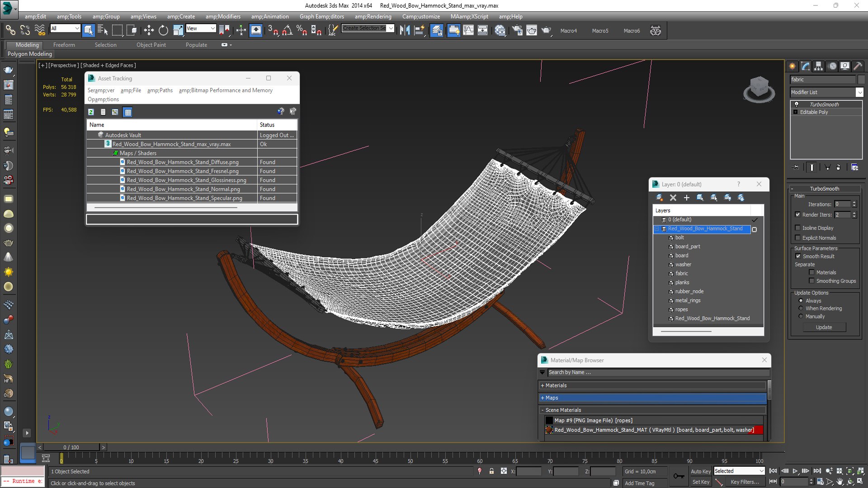Select the Move transform tool
Screen dimensions: 868x488
tap(149, 30)
